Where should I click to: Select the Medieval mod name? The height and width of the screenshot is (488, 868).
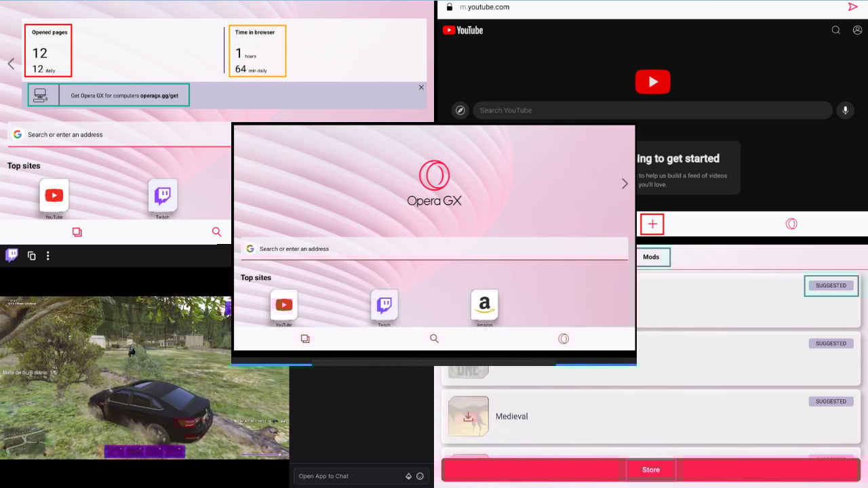click(x=511, y=416)
